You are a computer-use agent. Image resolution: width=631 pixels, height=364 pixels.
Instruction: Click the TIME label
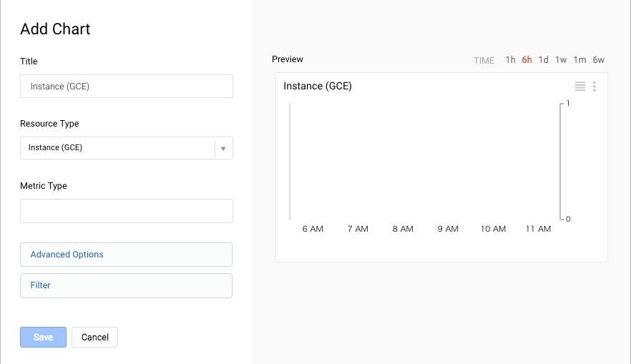(x=484, y=61)
